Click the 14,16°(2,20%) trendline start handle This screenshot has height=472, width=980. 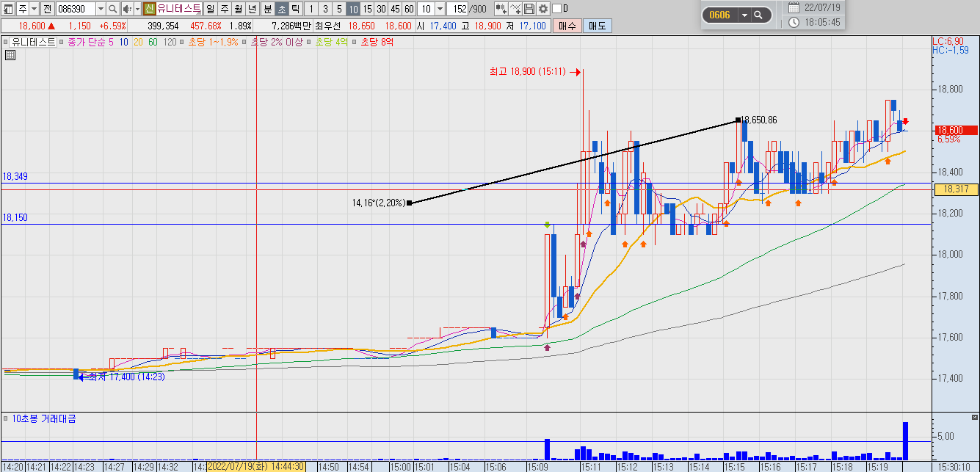coord(409,203)
